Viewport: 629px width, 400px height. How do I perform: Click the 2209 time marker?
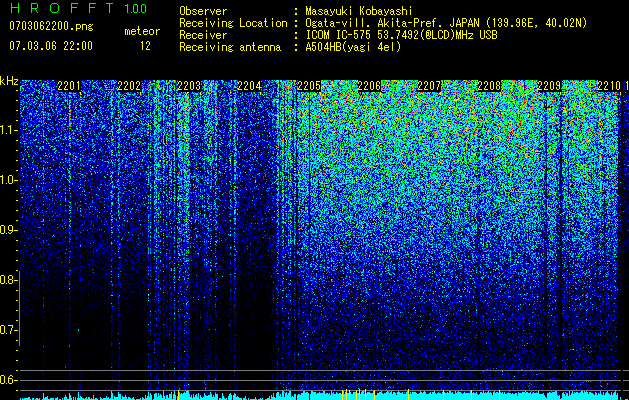(x=549, y=86)
